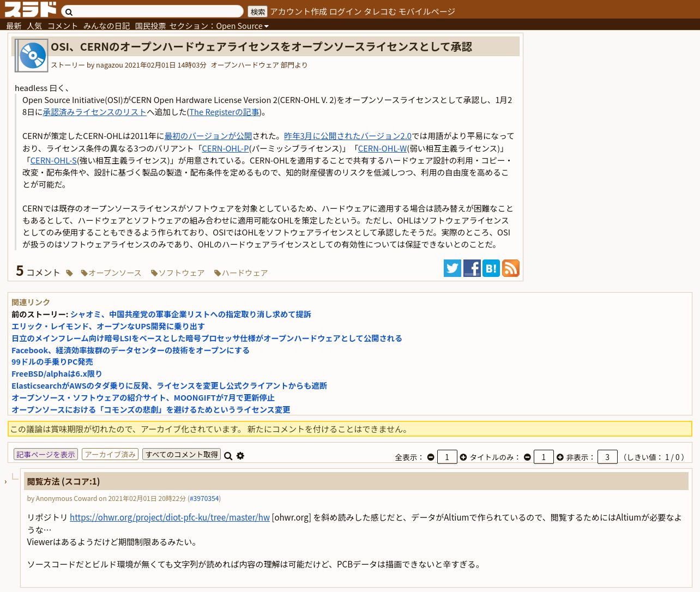
Task: Open the previous story about シャオミ
Action: (191, 315)
